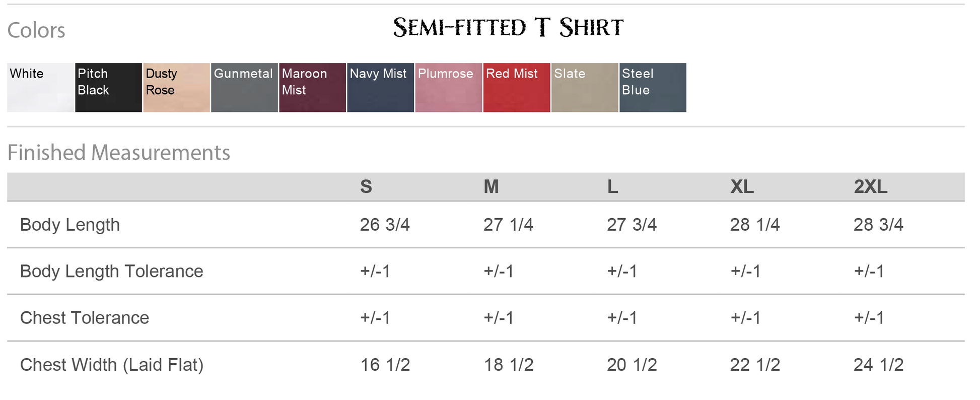Click the S size column header

(x=366, y=187)
